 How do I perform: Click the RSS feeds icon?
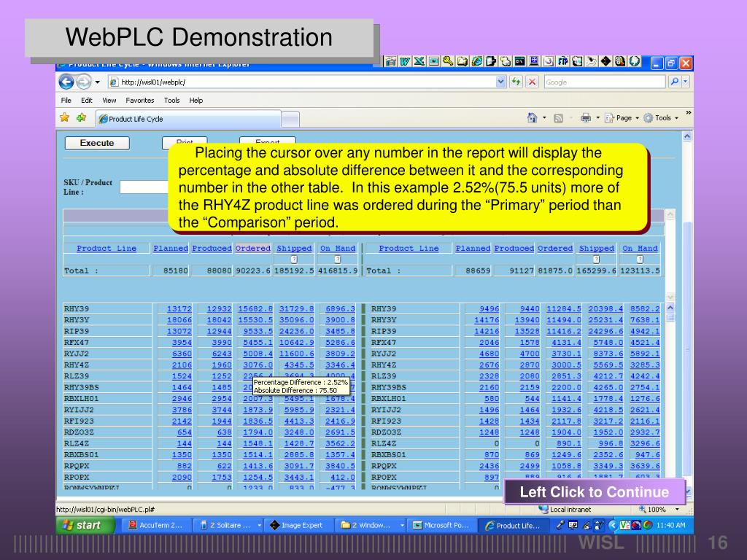[x=558, y=118]
